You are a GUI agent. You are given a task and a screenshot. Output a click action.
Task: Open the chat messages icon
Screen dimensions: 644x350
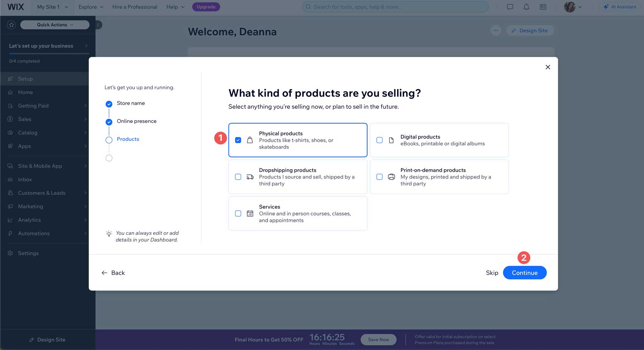(510, 7)
